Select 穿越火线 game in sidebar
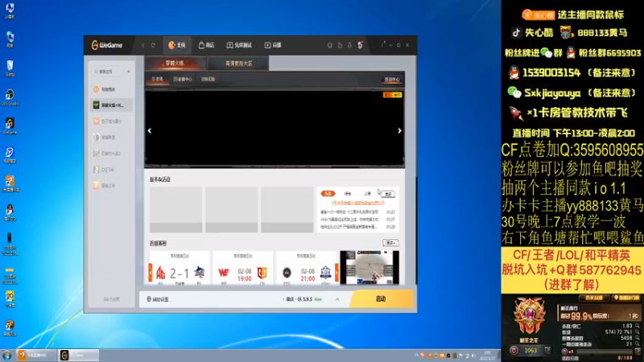Image resolution: width=644 pixels, height=362 pixels. point(111,105)
